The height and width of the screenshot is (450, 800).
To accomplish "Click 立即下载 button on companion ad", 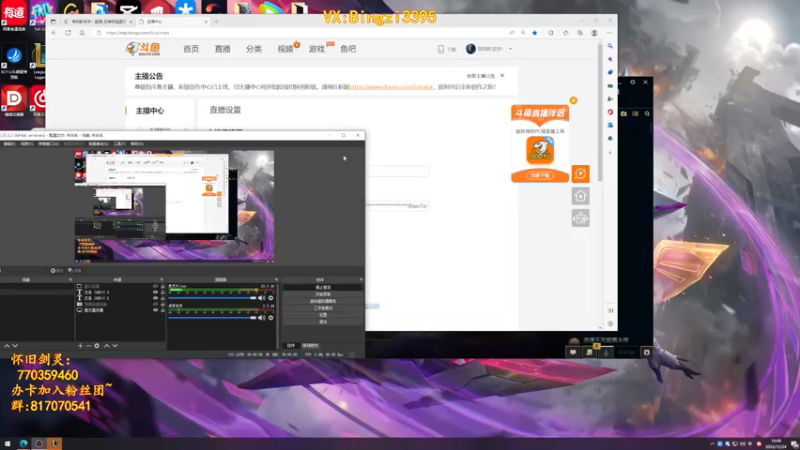I will (x=540, y=176).
